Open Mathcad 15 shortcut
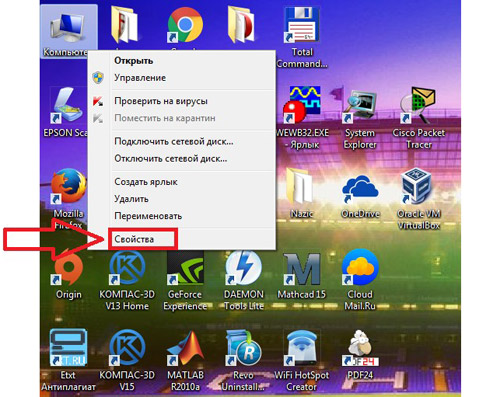The image size is (500, 397). 302,268
